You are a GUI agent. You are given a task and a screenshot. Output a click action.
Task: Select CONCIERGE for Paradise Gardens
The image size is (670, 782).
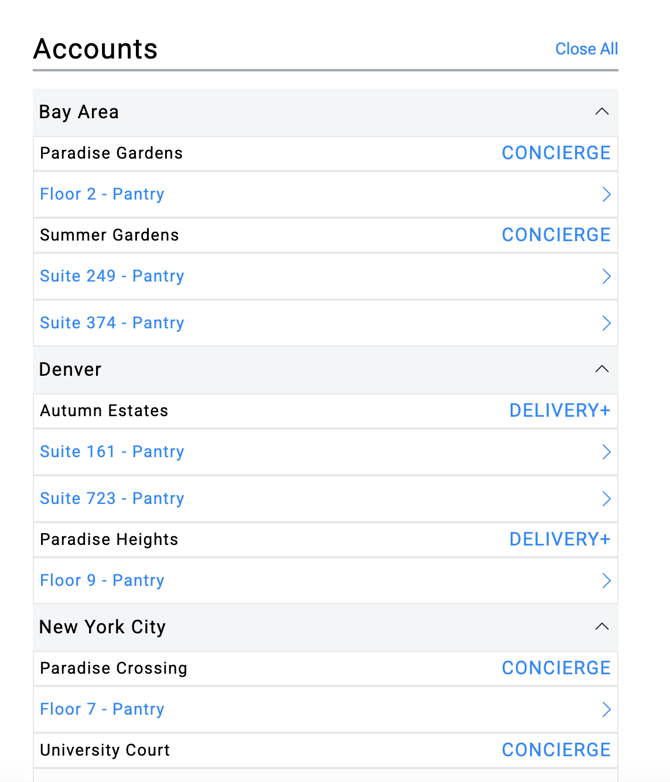tap(556, 153)
